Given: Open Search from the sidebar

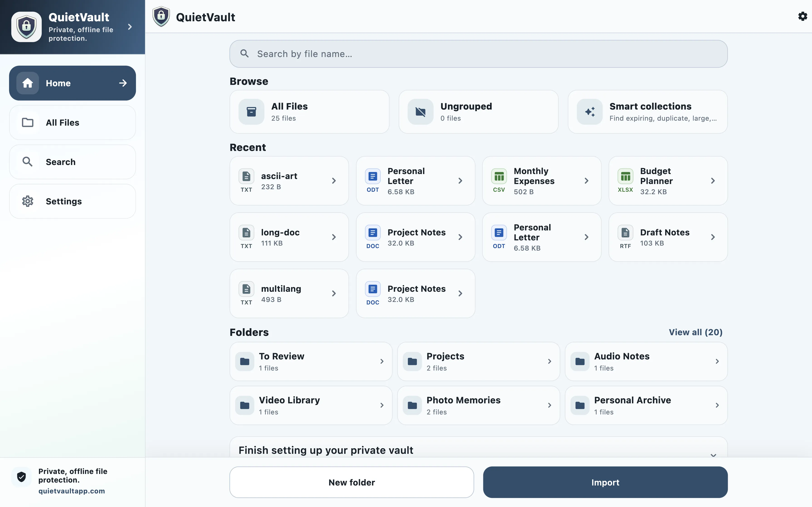Looking at the screenshot, I should click(x=72, y=162).
